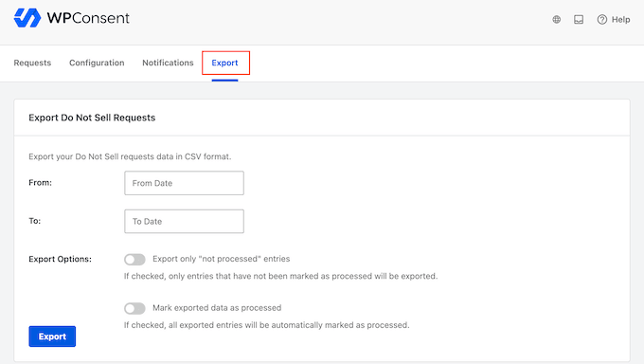Focus the From Date input field
This screenshot has height=364, width=644.
(x=184, y=183)
